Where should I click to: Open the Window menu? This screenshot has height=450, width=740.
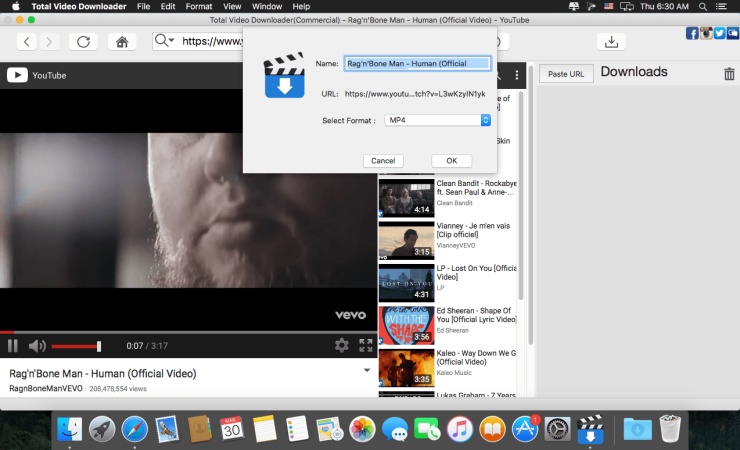point(267,7)
